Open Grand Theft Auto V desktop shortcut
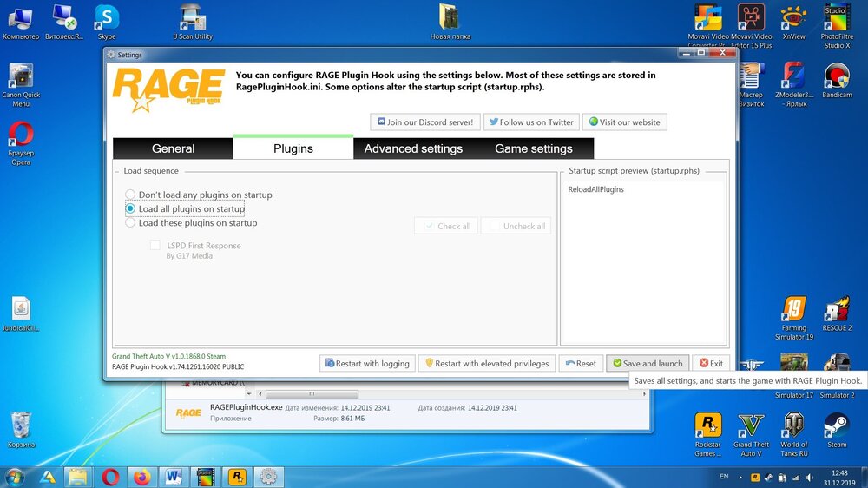 [751, 435]
